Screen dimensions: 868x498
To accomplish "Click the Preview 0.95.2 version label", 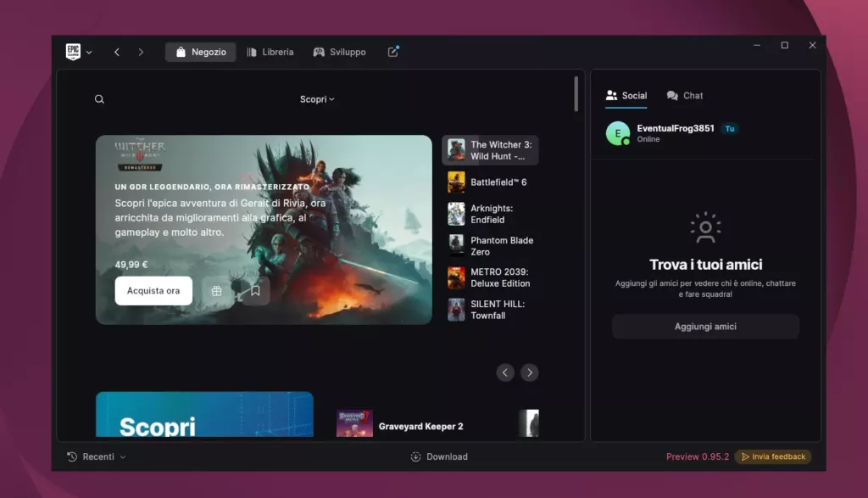I will point(698,457).
